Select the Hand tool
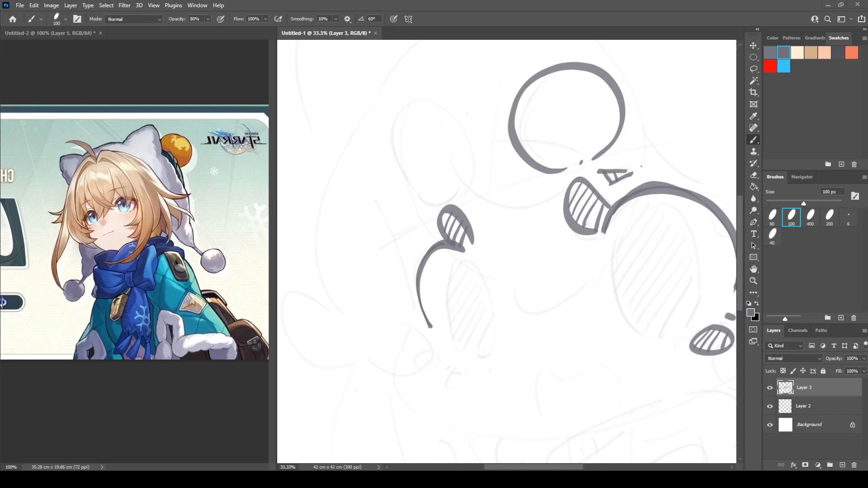 coord(753,269)
